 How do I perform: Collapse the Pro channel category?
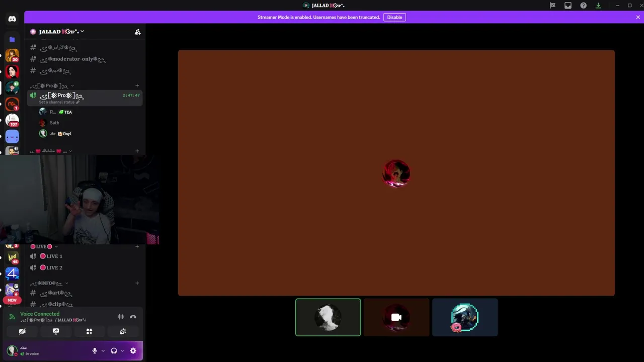[51, 86]
